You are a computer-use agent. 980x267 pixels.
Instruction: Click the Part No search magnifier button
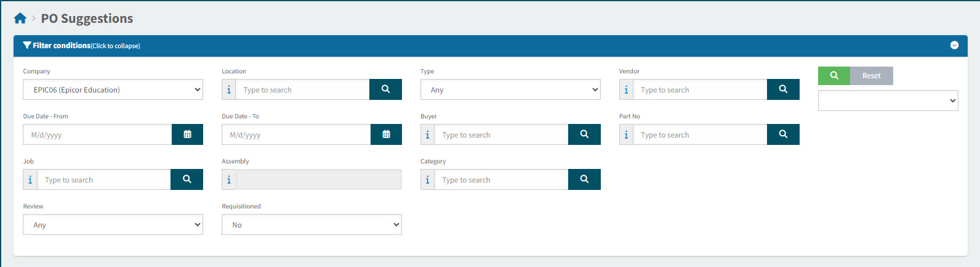tap(783, 134)
